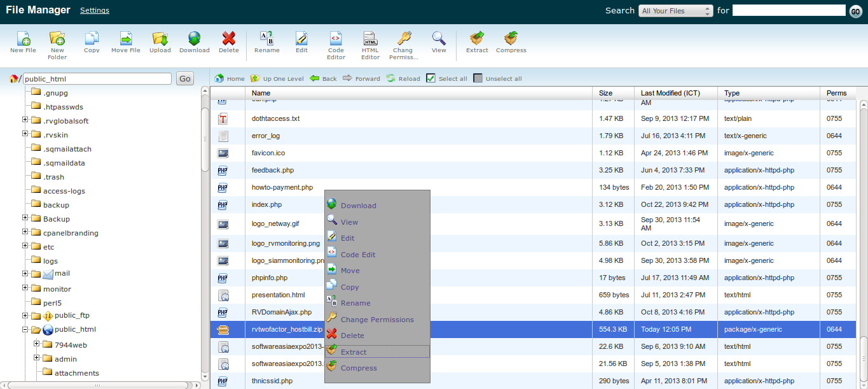This screenshot has height=389, width=868.
Task: Expand the mail folder node
Action: (25, 274)
